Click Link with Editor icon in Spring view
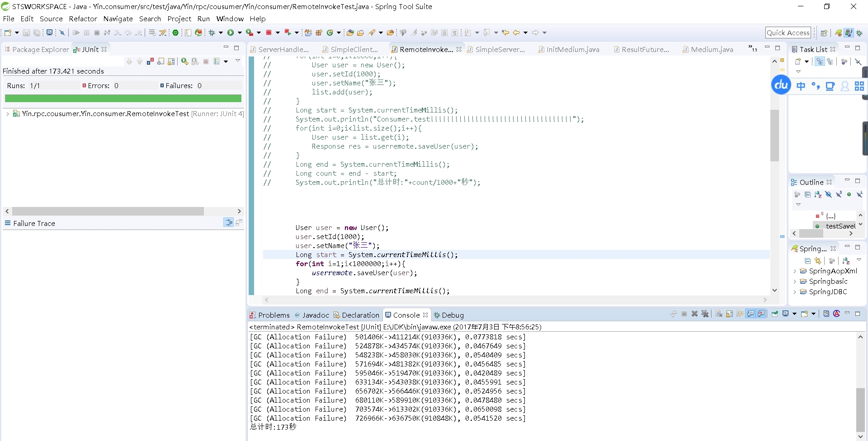 [818, 261]
